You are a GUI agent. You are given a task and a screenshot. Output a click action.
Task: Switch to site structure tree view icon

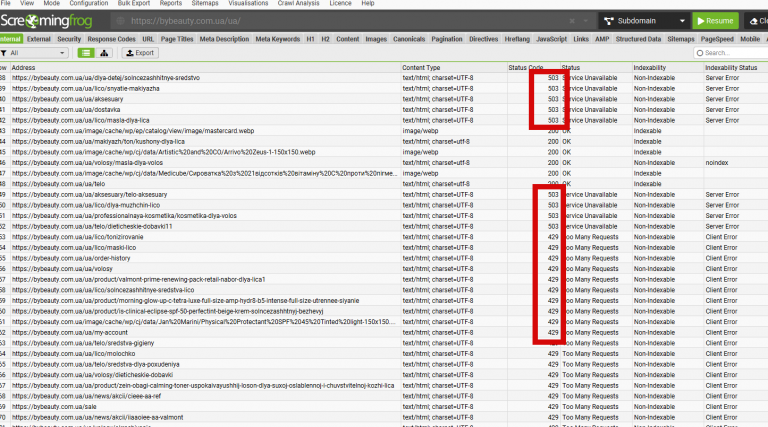(x=104, y=53)
